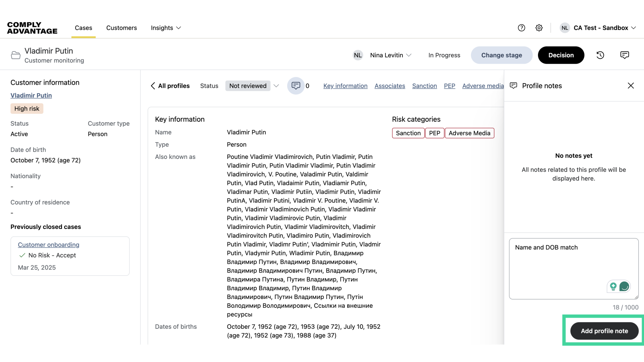
Task: Open comments with the speech bubble icon
Action: click(625, 55)
